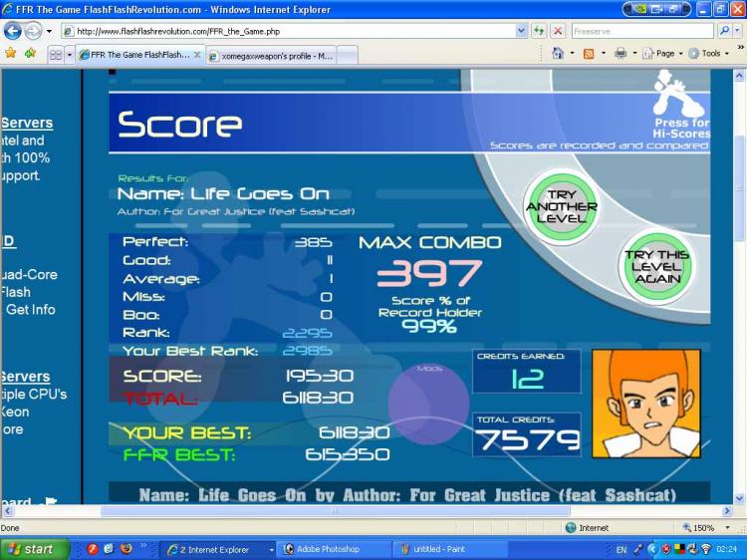The height and width of the screenshot is (560, 747).
Task: Go back using the IE Back arrow
Action: [13, 32]
